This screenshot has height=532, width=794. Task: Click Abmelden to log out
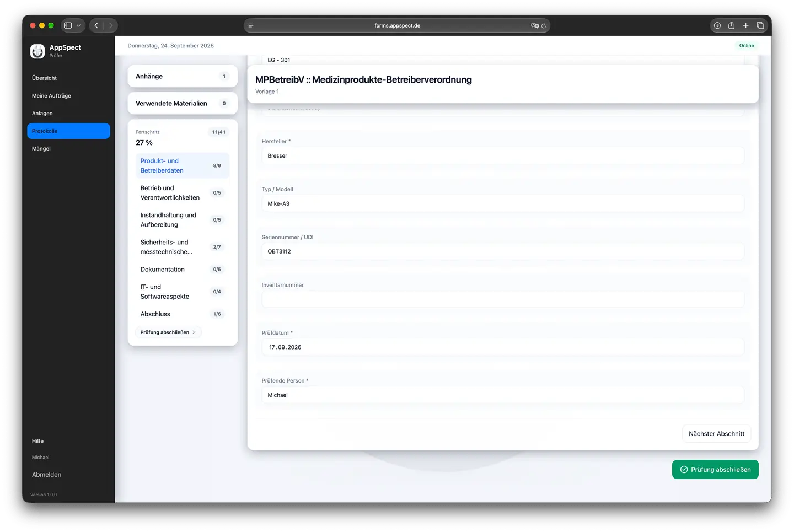click(46, 475)
